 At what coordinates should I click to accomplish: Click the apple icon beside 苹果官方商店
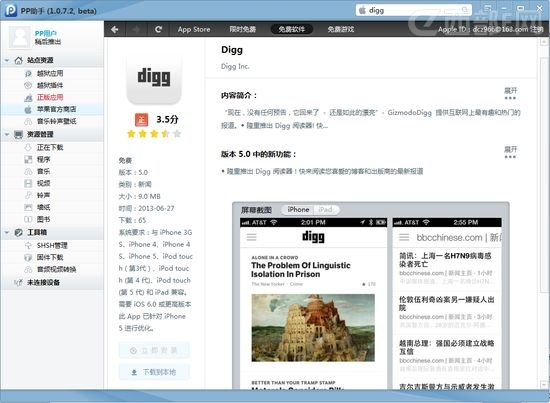(28, 109)
